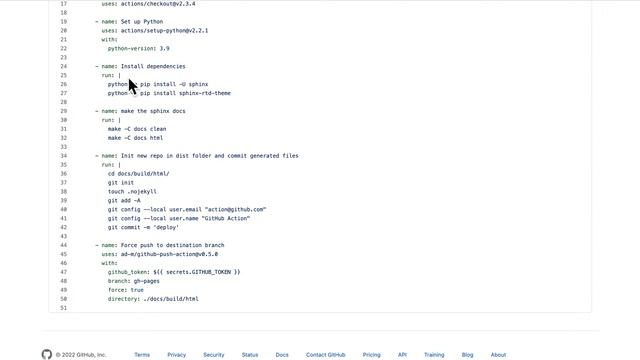640x360 pixels.
Task: Click 'Force push to destination branch' line
Action: tap(160, 245)
